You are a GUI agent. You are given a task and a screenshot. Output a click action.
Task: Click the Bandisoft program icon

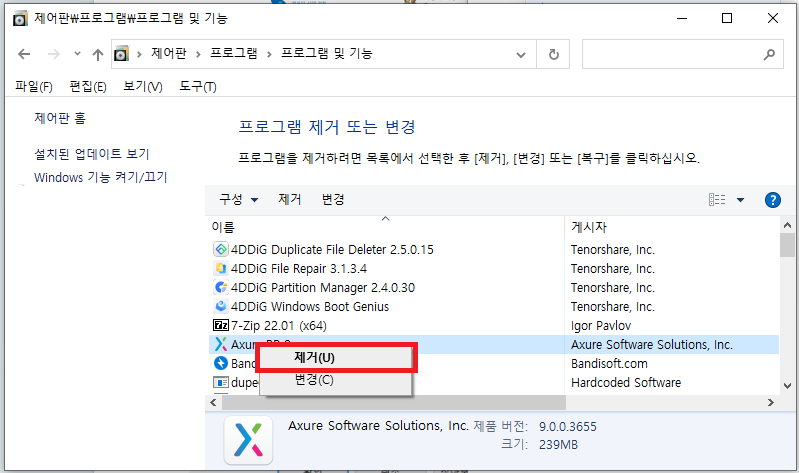point(221,363)
